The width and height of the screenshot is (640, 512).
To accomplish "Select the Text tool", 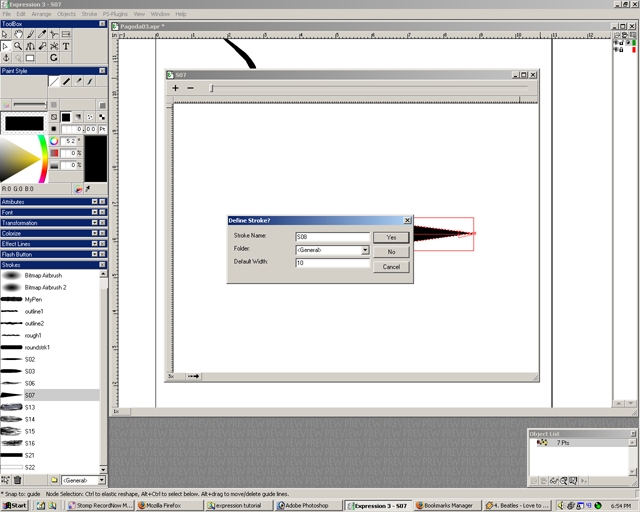I will click(66, 46).
